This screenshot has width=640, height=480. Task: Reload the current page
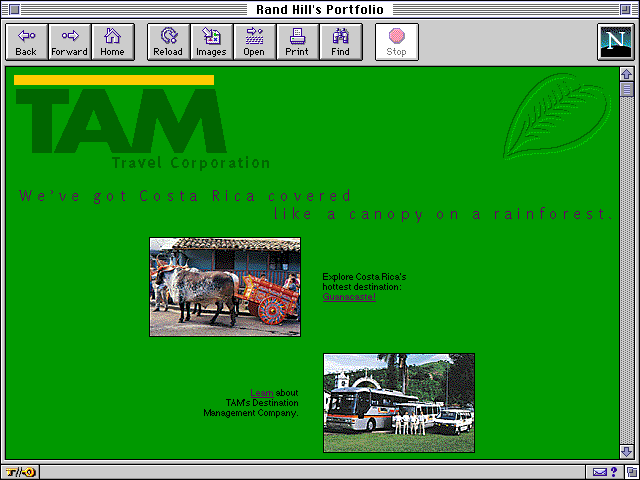168,42
